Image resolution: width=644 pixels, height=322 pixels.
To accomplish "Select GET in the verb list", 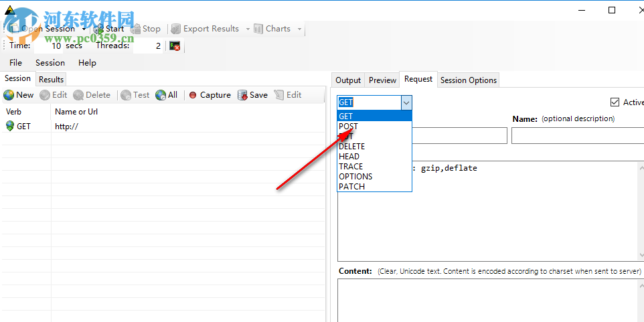I will point(375,116).
